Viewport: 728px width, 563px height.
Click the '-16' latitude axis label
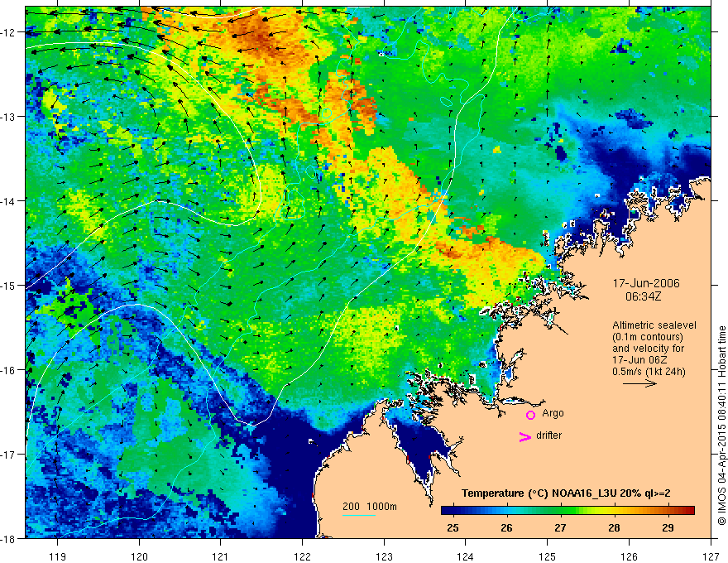[x=8, y=370]
